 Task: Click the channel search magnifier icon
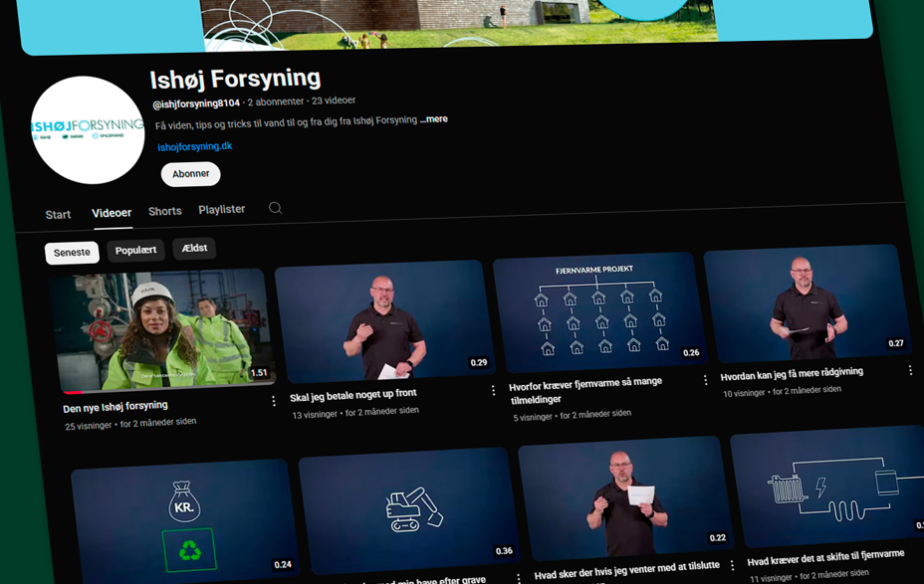(275, 208)
